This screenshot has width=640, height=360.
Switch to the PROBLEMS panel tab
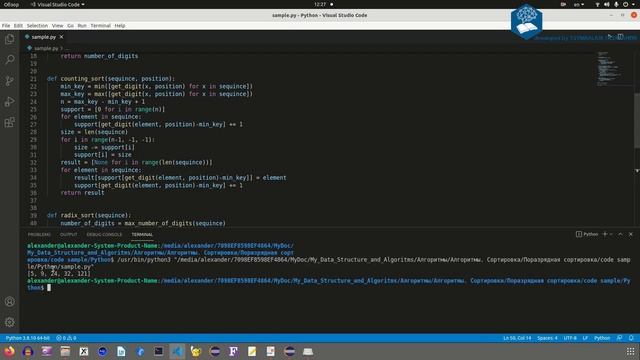(39, 234)
